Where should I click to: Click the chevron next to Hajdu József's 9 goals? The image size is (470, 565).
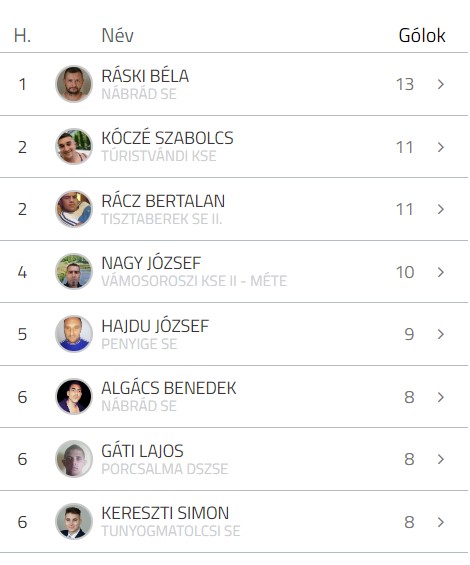coord(440,334)
